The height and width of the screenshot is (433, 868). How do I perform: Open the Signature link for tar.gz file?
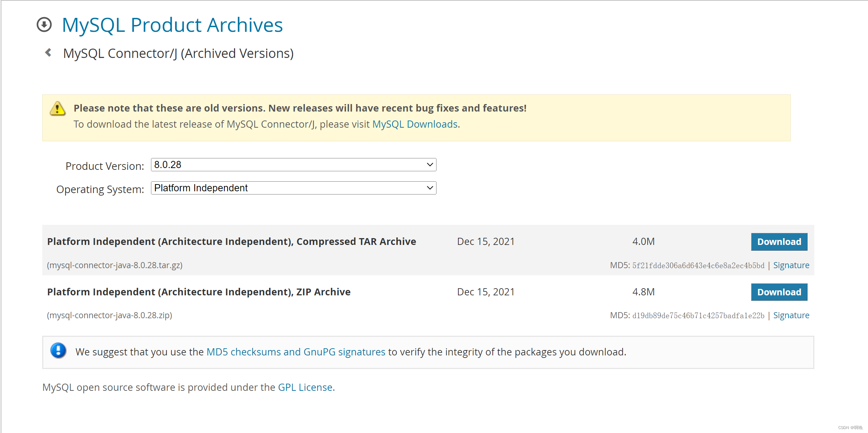coord(791,265)
